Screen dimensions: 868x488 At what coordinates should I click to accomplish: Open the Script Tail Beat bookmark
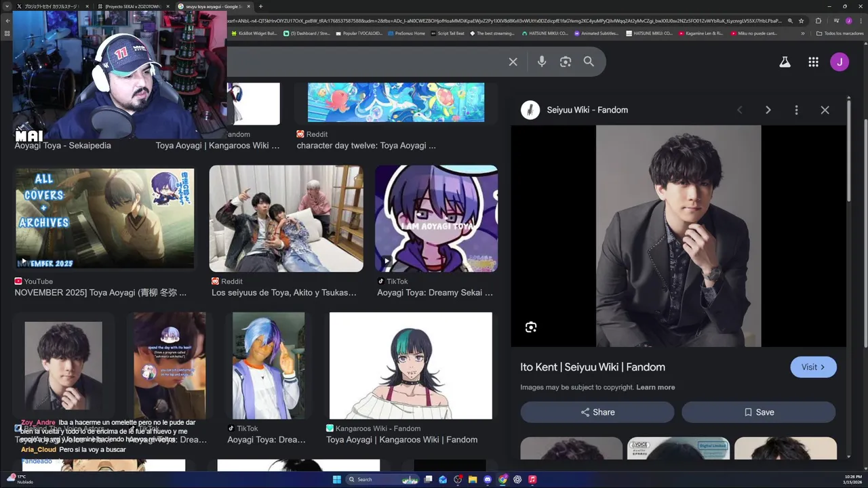click(448, 33)
